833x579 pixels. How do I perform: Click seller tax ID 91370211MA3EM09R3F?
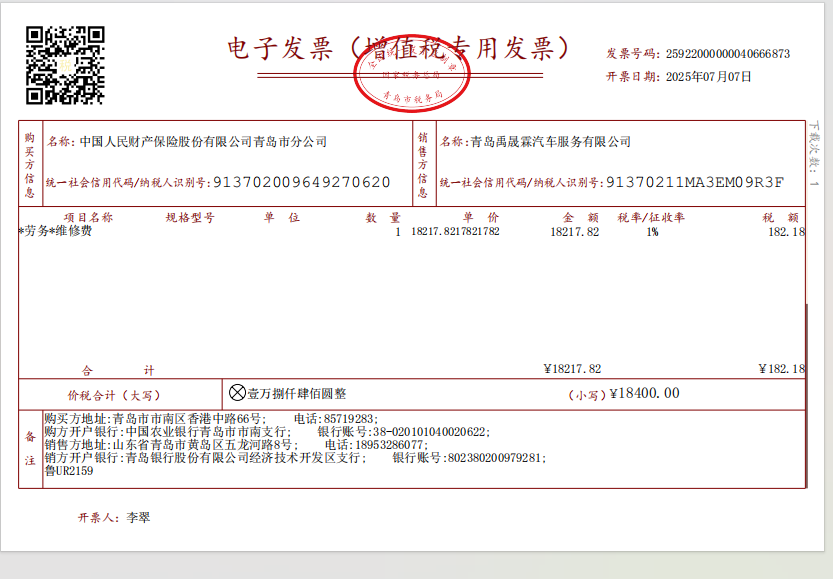tap(695, 183)
